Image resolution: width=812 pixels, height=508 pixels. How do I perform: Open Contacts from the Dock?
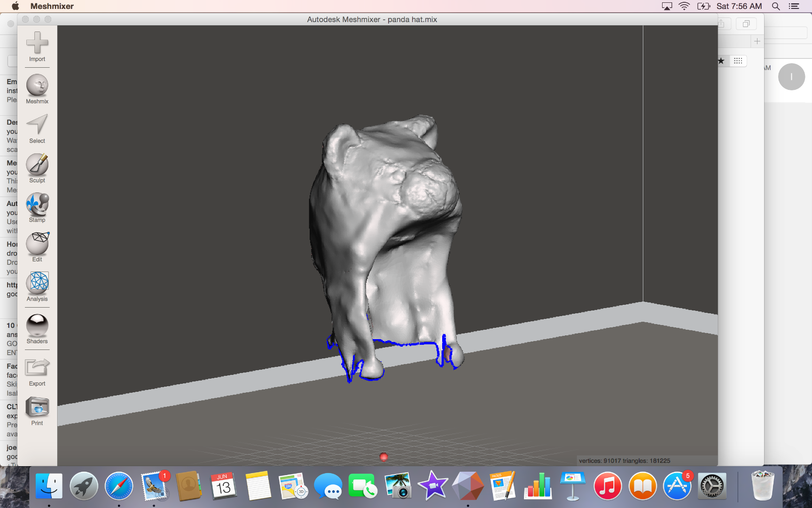pyautogui.click(x=188, y=486)
